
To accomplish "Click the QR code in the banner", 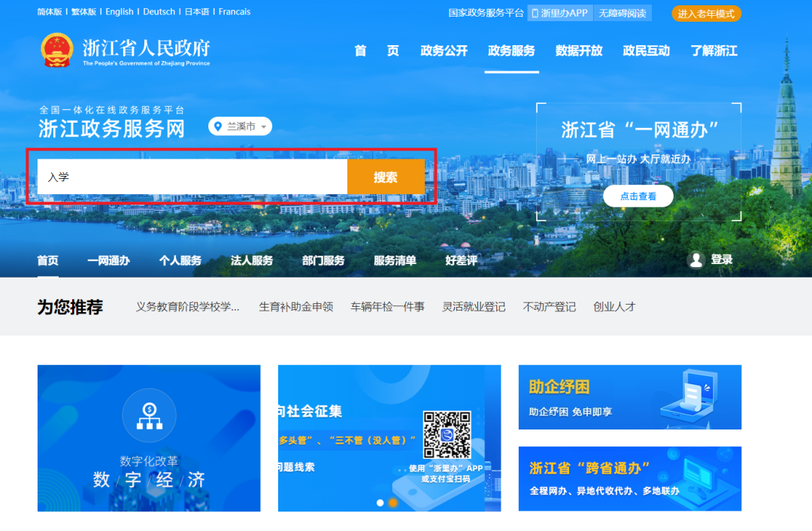I will coord(447,434).
